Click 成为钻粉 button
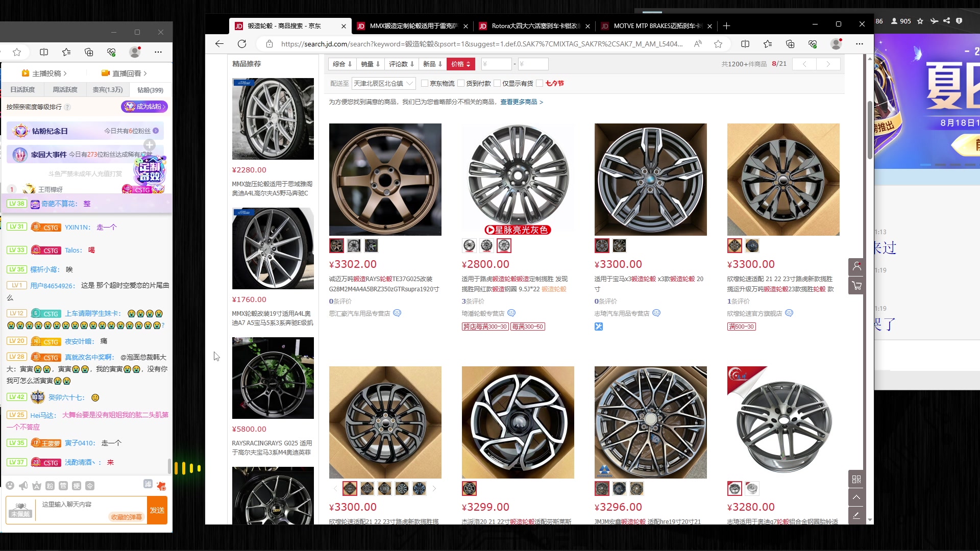 [144, 107]
